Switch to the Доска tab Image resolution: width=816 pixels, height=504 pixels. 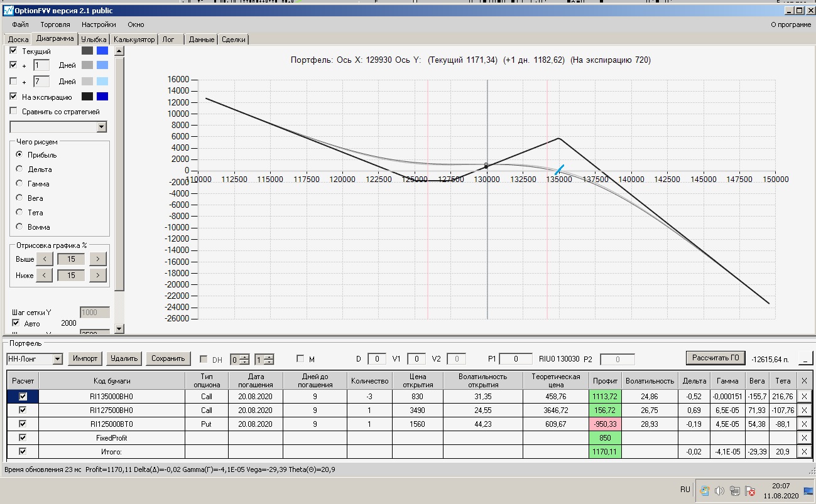click(18, 40)
